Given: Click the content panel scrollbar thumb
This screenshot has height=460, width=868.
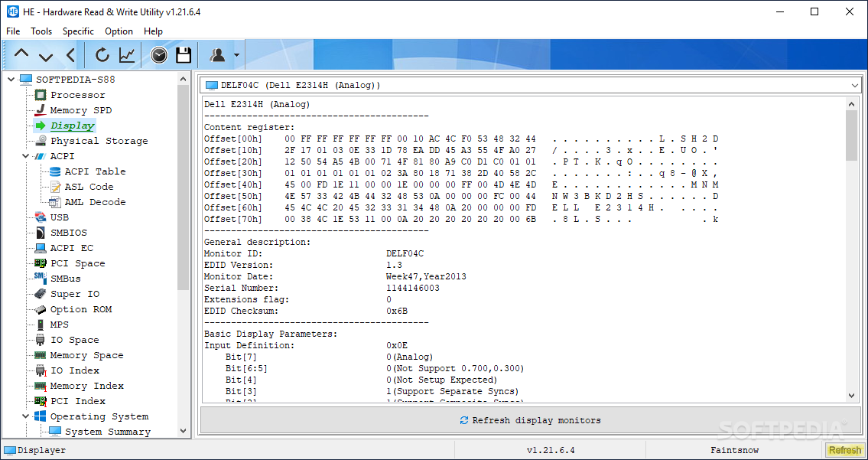Looking at the screenshot, I should 852,135.
